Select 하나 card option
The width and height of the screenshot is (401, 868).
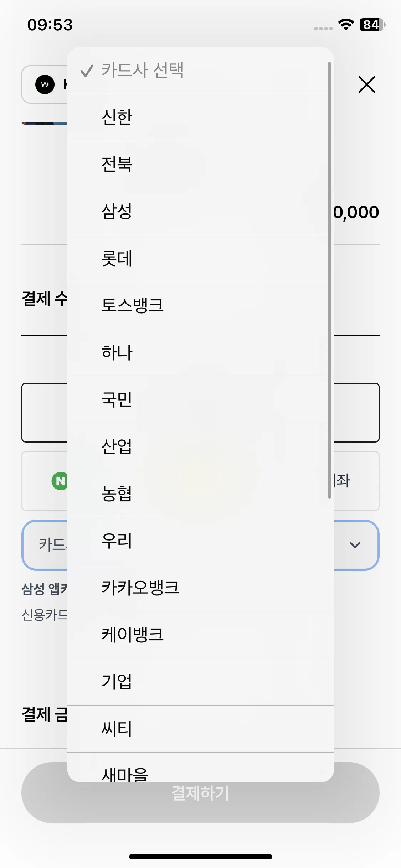(x=200, y=353)
